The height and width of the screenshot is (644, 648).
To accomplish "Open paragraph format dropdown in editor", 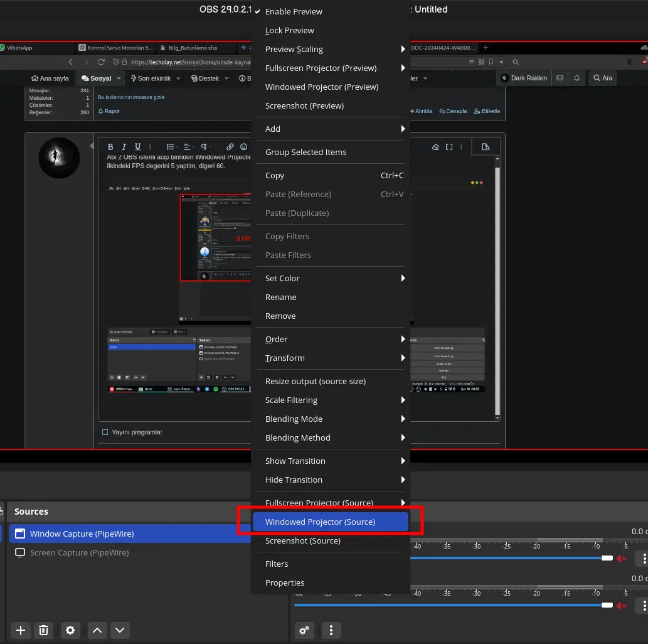I will [x=204, y=147].
